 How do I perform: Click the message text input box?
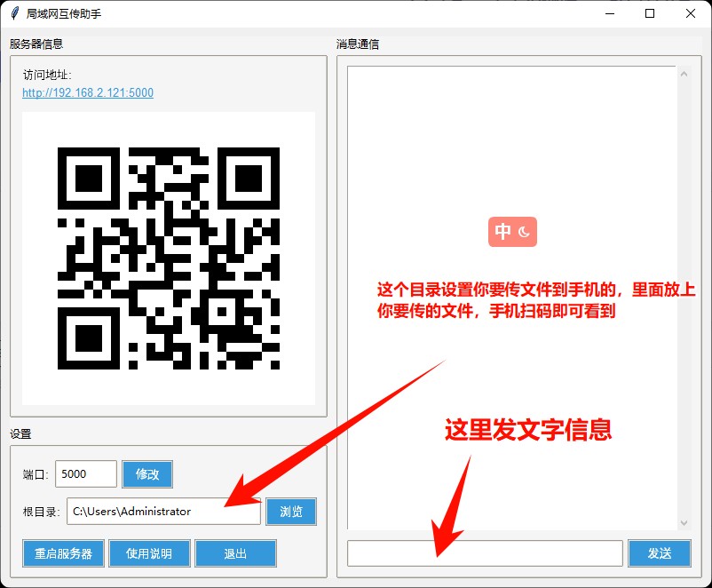(x=484, y=552)
